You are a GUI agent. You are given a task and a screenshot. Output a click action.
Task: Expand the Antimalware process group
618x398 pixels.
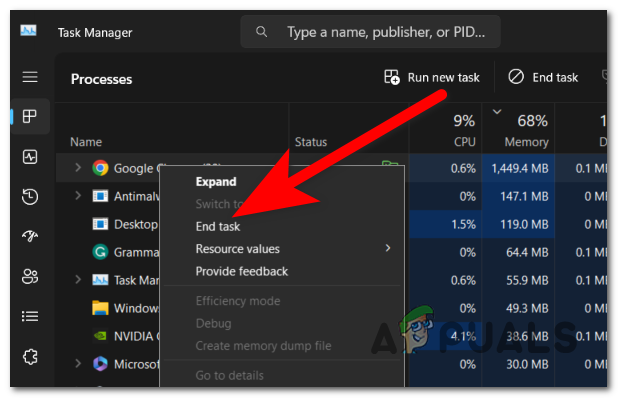coord(78,195)
